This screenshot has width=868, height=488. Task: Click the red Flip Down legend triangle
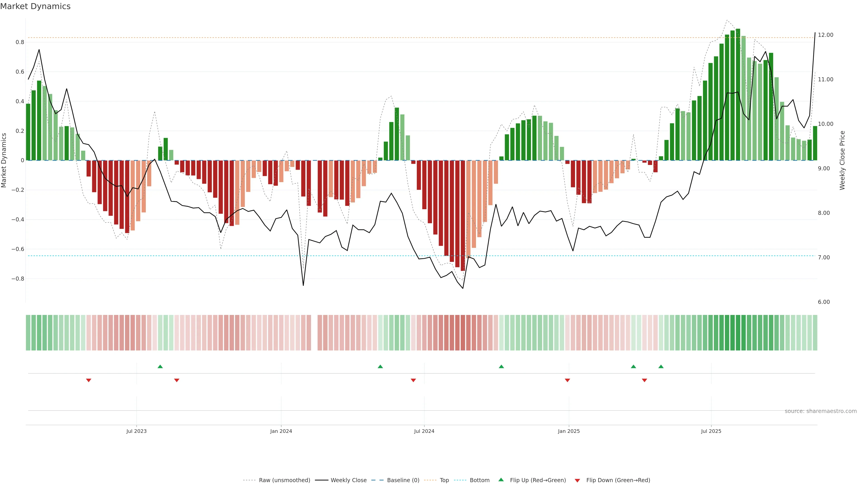577,481
